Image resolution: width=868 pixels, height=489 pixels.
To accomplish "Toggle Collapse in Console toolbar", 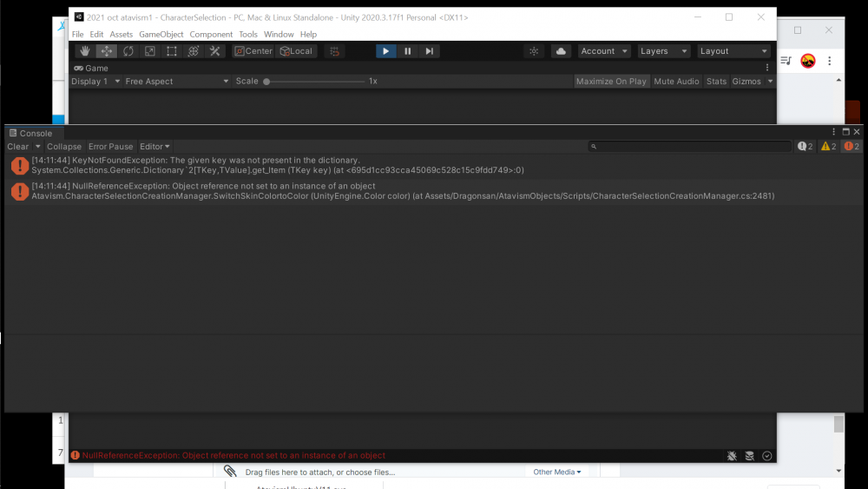I will [x=64, y=147].
